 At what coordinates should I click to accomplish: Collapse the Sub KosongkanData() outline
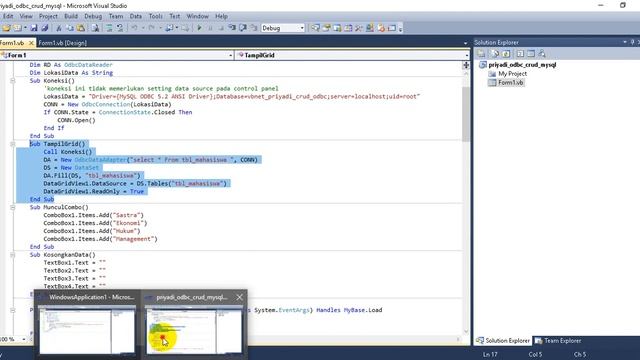tap(13, 255)
